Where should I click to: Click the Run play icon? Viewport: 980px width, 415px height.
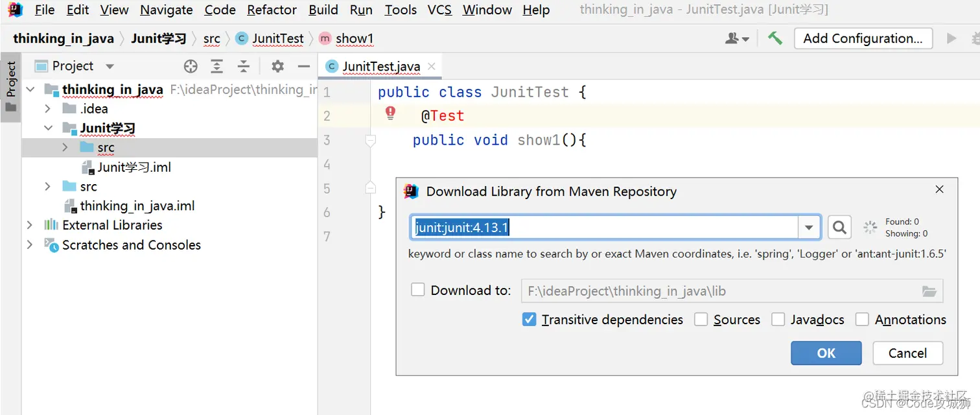(951, 38)
